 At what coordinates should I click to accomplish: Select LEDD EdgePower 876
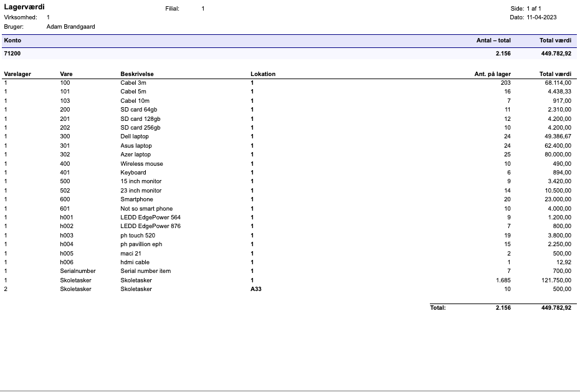pyautogui.click(x=151, y=226)
